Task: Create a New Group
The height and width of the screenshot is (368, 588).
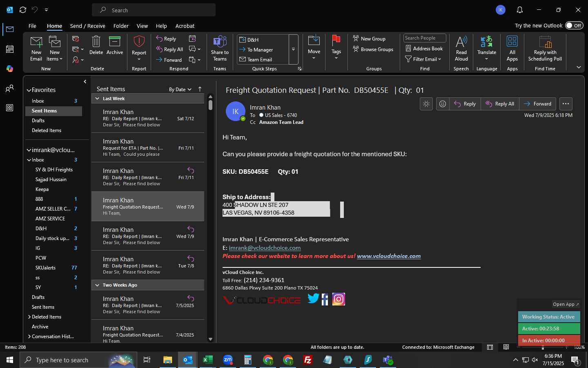Action: tap(369, 39)
